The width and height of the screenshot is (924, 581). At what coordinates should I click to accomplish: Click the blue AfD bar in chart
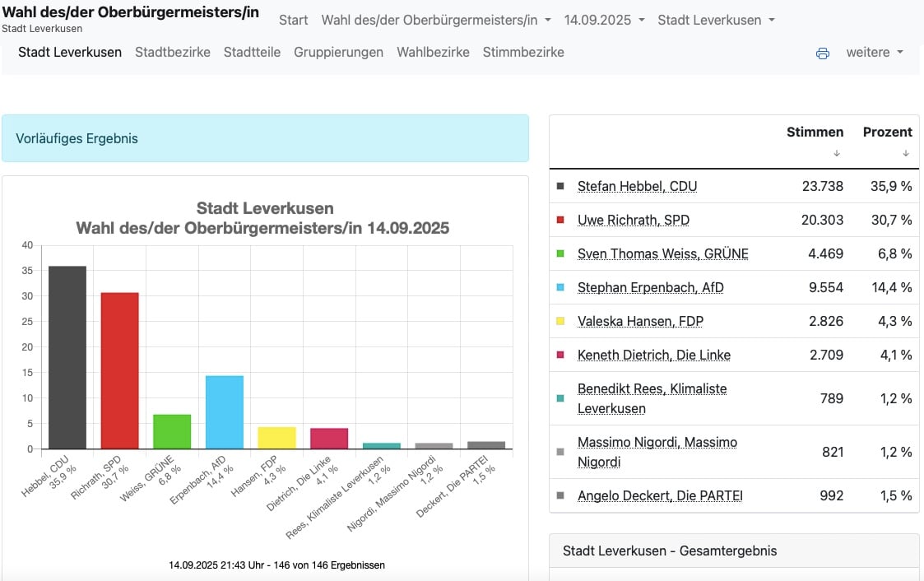click(225, 412)
